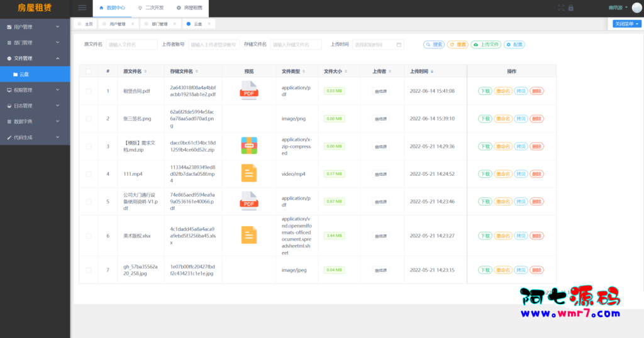Click the zip archive preview icon for 需求文档.md.zip
644x338 pixels.
click(249, 146)
